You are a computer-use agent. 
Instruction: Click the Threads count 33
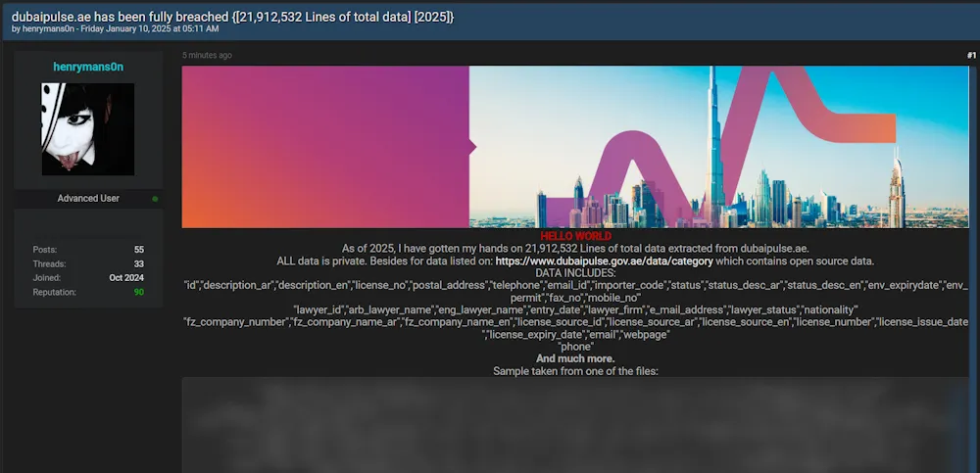pos(139,263)
